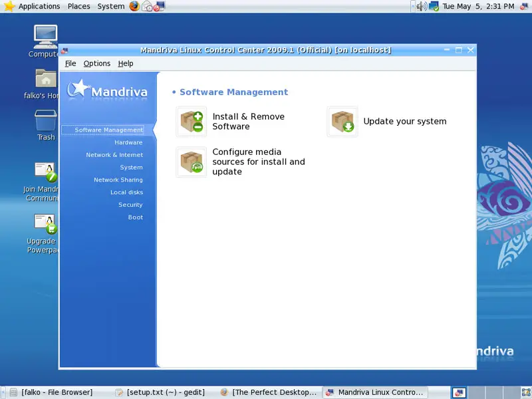The image size is (532, 399).
Task: Click Install & Remove Software label
Action: pos(248,122)
